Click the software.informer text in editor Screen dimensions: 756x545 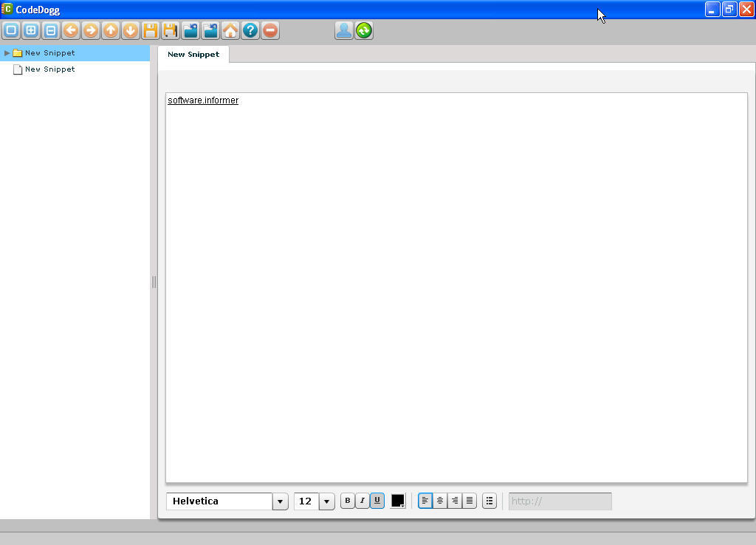pyautogui.click(x=203, y=100)
